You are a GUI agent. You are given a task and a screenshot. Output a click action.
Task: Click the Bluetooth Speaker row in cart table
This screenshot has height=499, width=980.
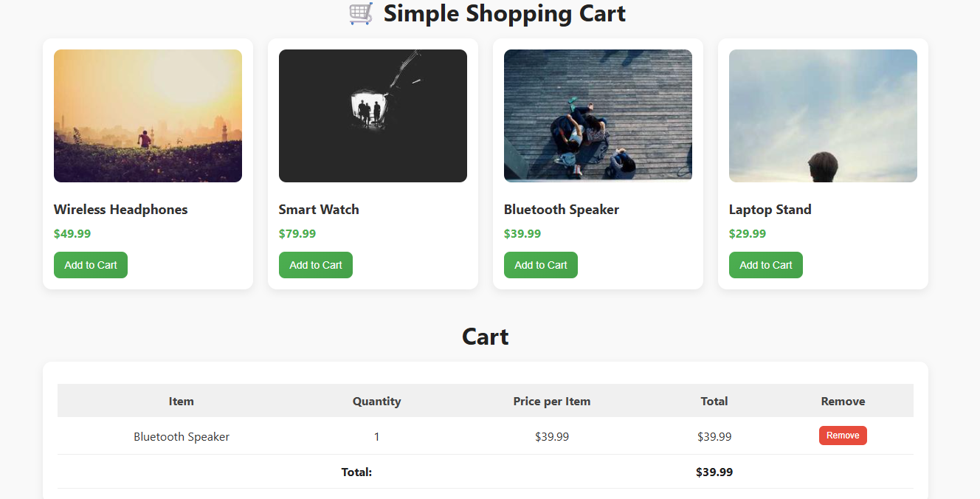(182, 437)
